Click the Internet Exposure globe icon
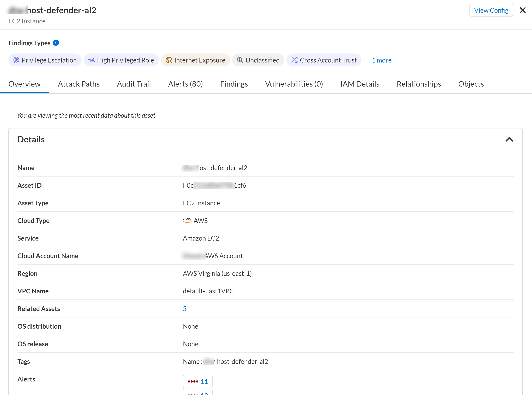Image resolution: width=532 pixels, height=395 pixels. pyautogui.click(x=169, y=60)
